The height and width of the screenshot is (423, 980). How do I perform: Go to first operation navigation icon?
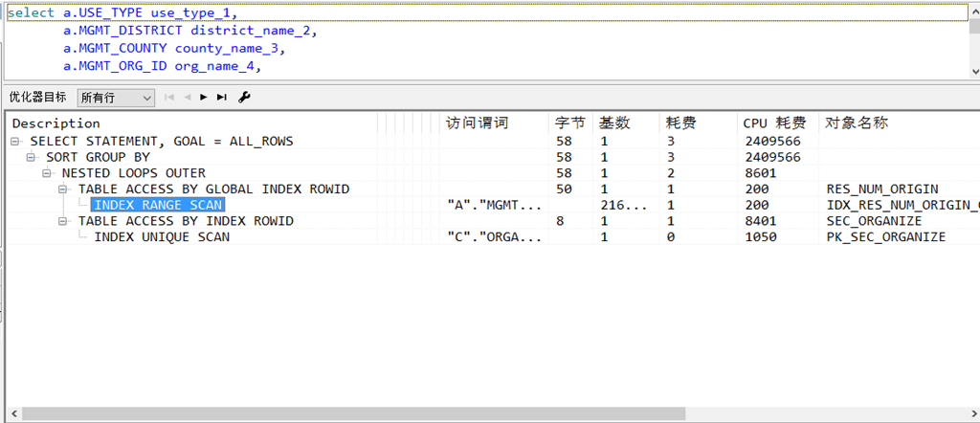tap(168, 98)
